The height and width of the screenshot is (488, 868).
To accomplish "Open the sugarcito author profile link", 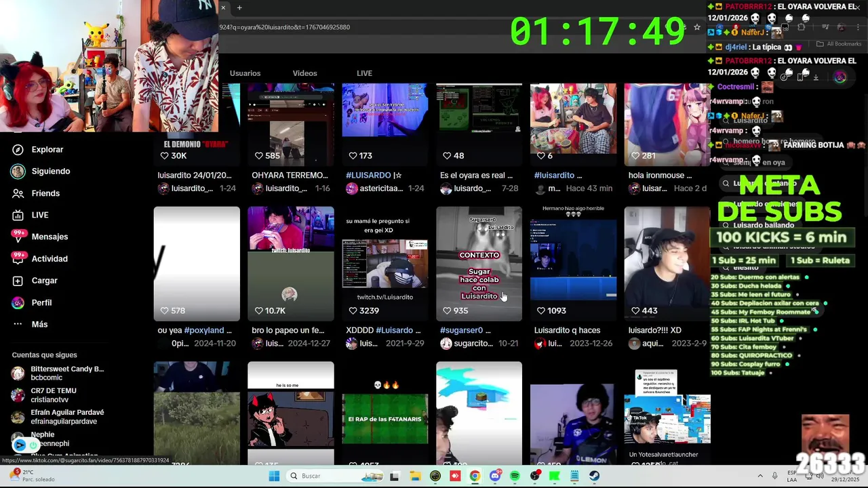I will pyautogui.click(x=467, y=344).
